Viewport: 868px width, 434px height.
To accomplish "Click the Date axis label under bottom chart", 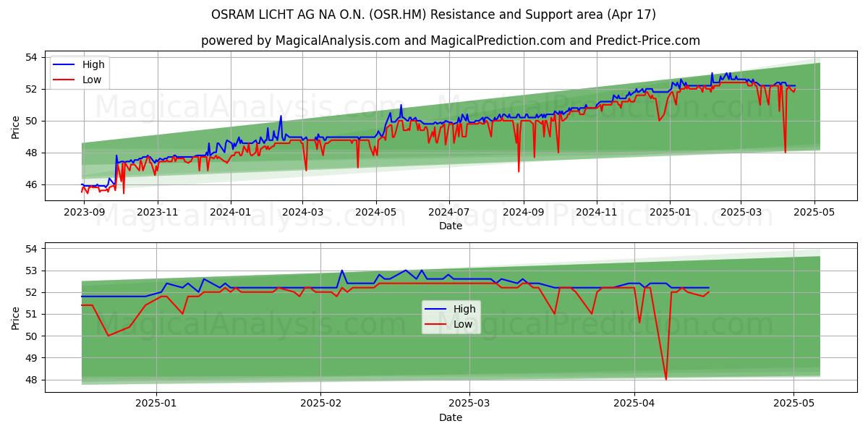I will 450,417.
